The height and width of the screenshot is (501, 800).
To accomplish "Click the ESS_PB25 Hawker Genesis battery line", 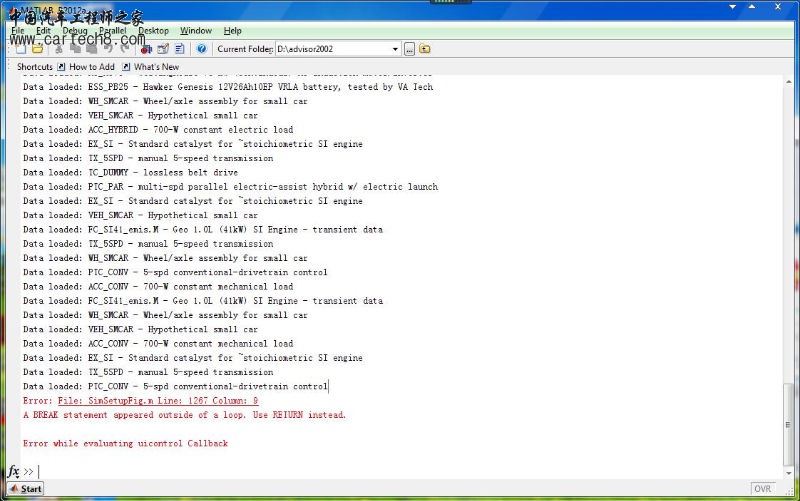I will (x=228, y=87).
